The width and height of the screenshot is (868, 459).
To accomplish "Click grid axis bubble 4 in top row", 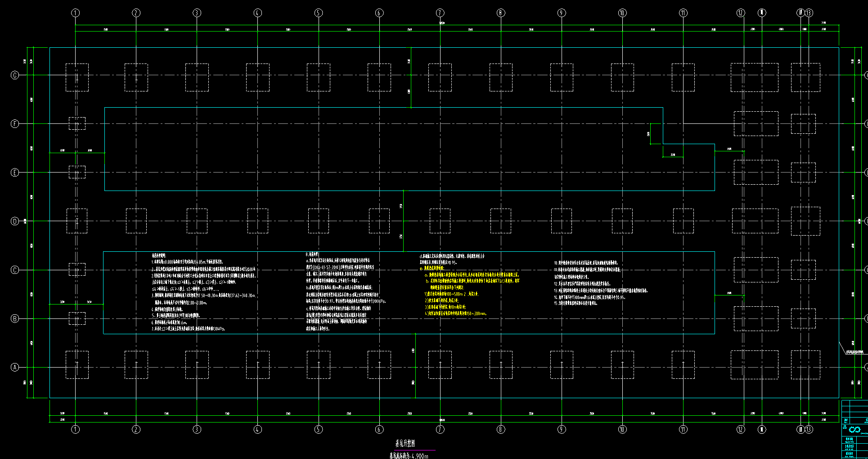I will [258, 13].
